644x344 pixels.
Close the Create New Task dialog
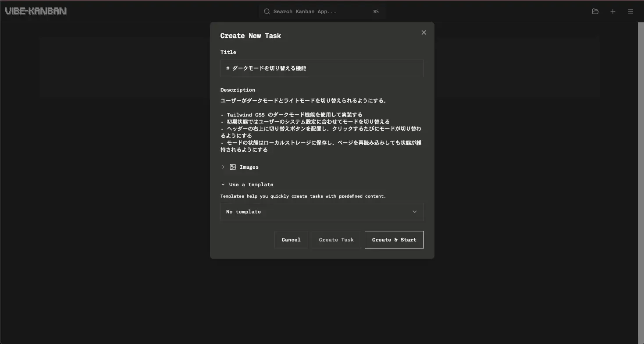[x=423, y=32]
